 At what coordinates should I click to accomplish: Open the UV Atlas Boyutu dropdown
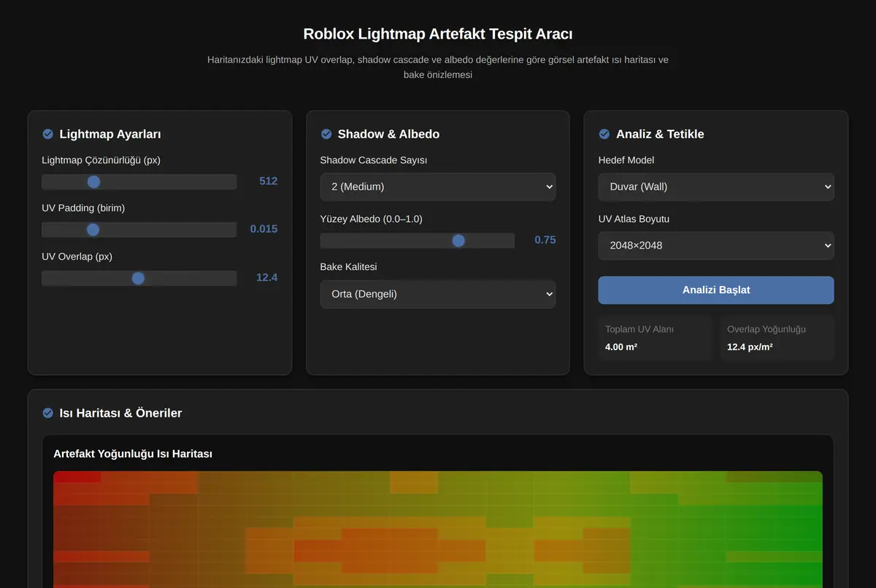click(716, 246)
